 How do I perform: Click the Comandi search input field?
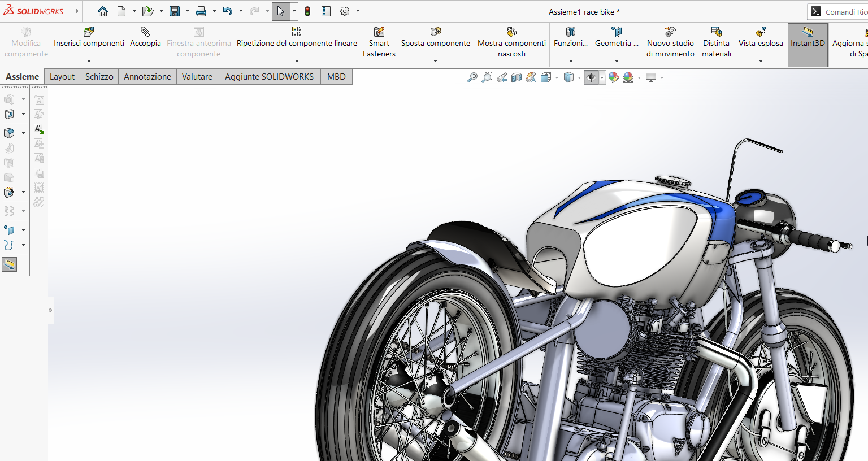click(x=845, y=12)
